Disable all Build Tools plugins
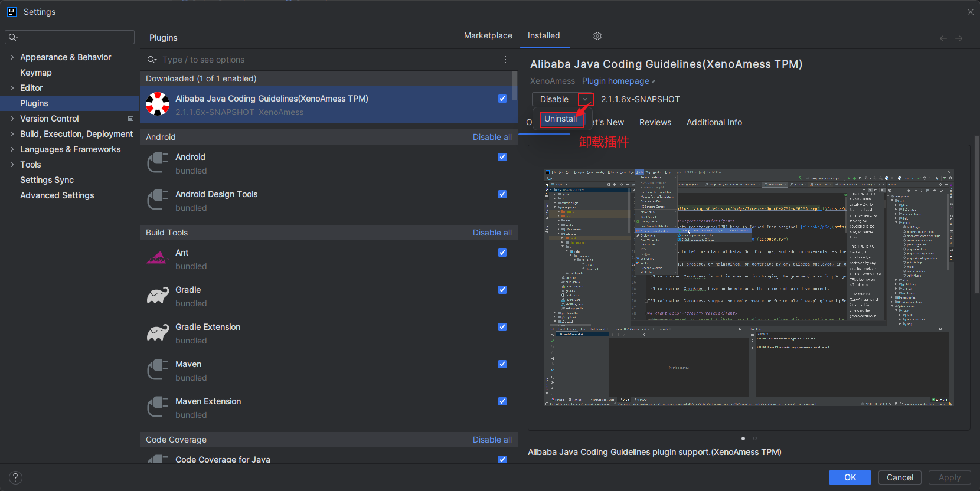Viewport: 980px width, 491px height. (x=492, y=233)
